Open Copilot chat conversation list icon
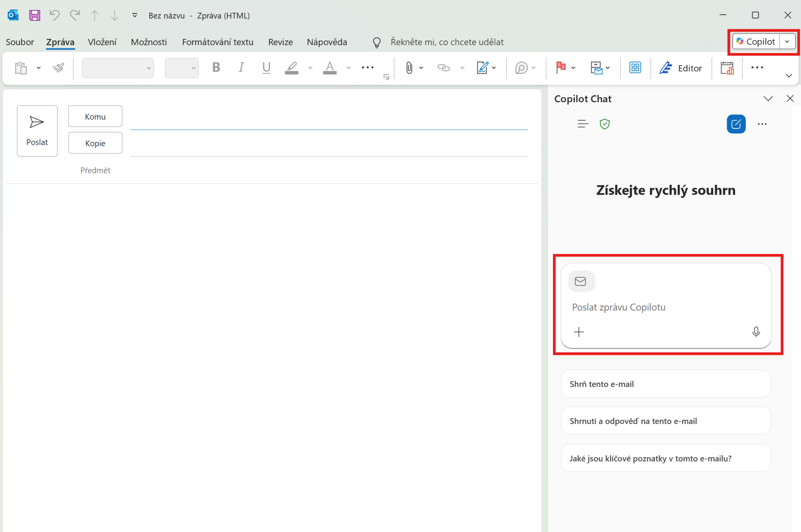Image resolution: width=801 pixels, height=532 pixels. point(582,124)
